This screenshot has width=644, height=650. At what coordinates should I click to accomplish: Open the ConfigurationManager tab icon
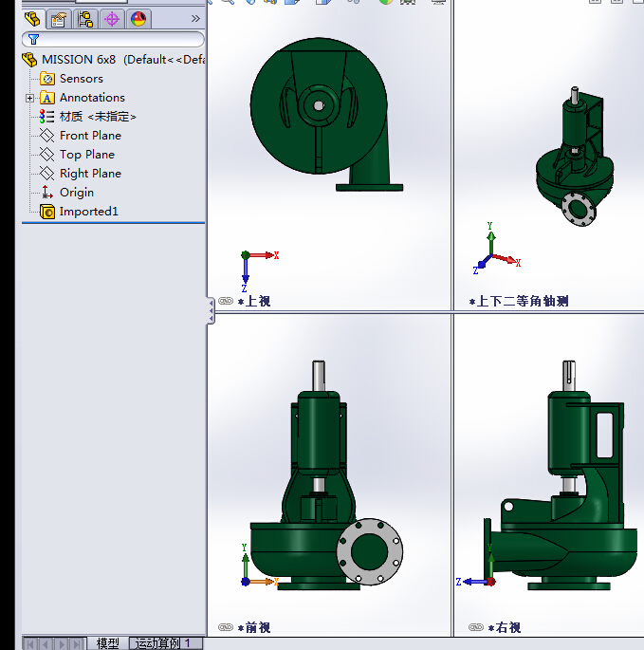click(85, 19)
